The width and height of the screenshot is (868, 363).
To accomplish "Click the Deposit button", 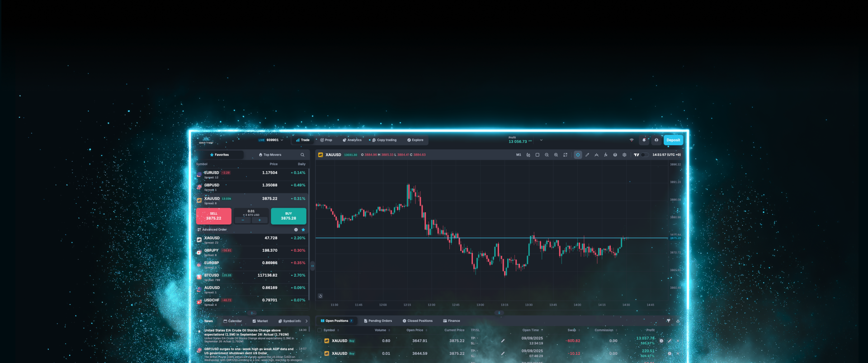I will [x=673, y=140].
